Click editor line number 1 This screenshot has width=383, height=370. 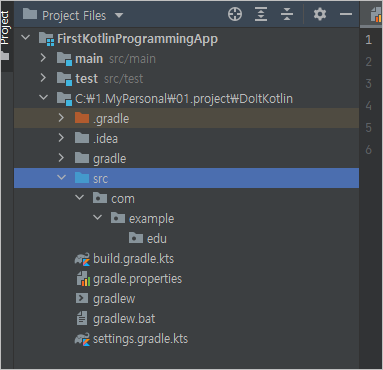[368, 40]
